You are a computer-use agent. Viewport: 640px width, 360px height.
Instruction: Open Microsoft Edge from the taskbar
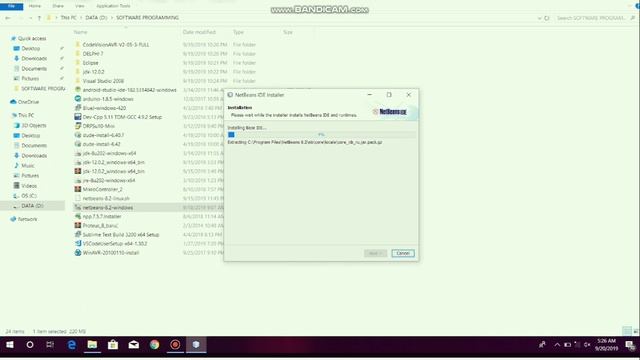[72, 345]
